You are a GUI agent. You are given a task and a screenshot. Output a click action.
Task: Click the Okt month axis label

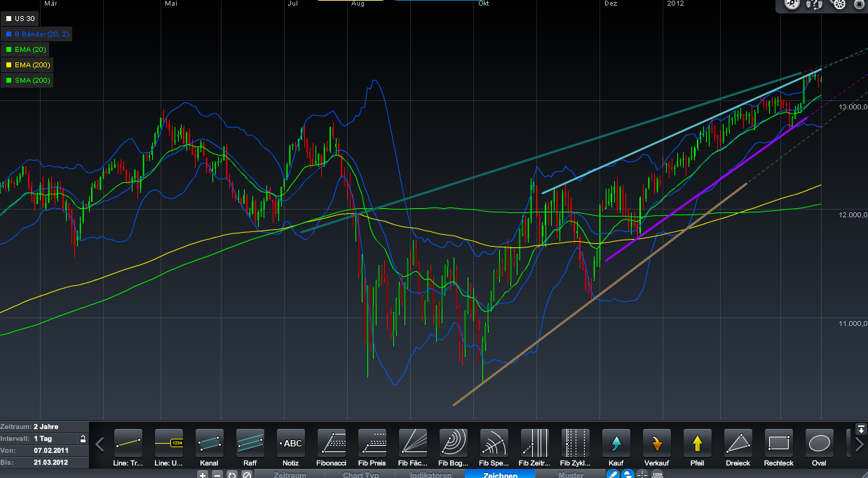[x=484, y=4]
